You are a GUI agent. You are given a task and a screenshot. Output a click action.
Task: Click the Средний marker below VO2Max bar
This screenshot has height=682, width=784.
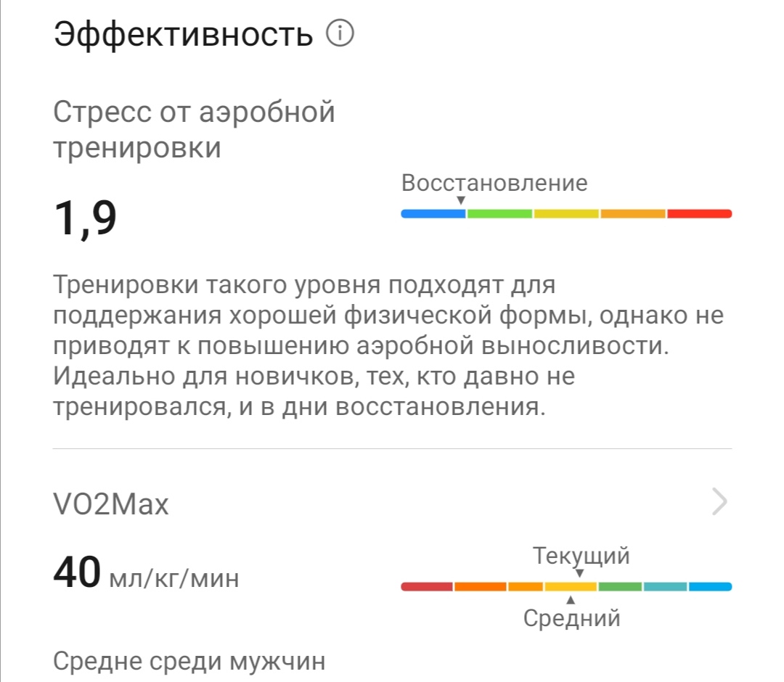[571, 600]
